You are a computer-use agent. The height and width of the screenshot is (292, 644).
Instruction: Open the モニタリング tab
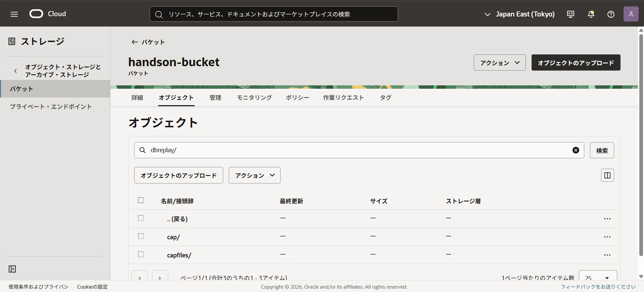coord(254,97)
